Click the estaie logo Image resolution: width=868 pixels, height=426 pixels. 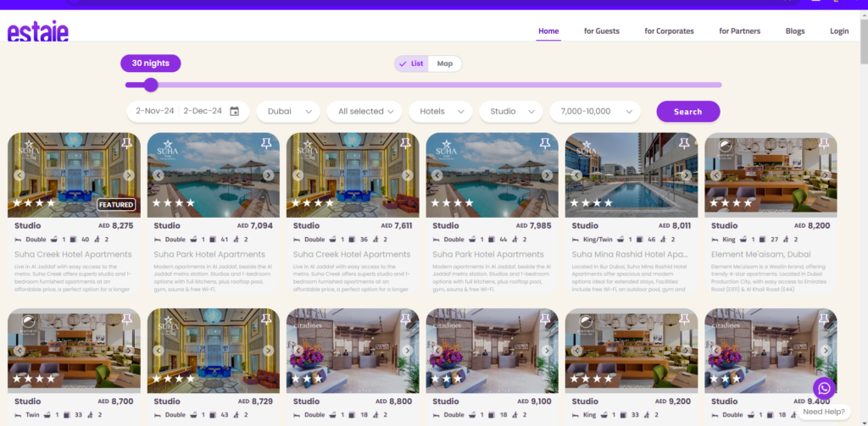tap(38, 31)
